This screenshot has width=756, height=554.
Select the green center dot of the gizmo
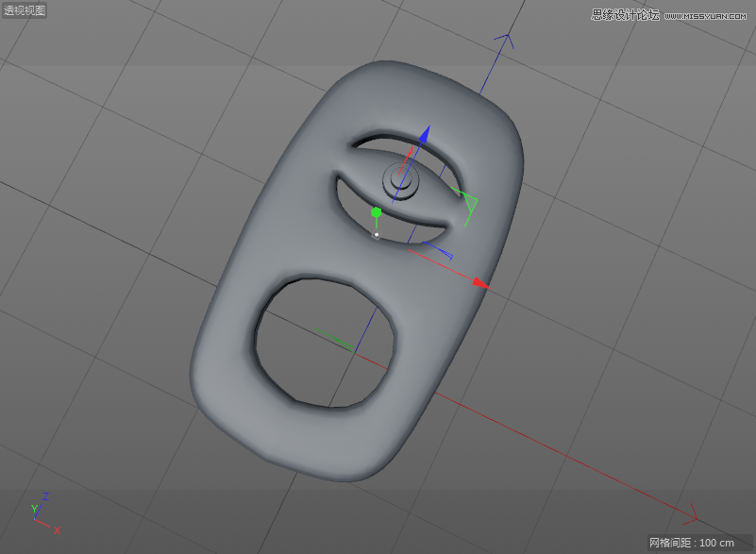point(376,210)
